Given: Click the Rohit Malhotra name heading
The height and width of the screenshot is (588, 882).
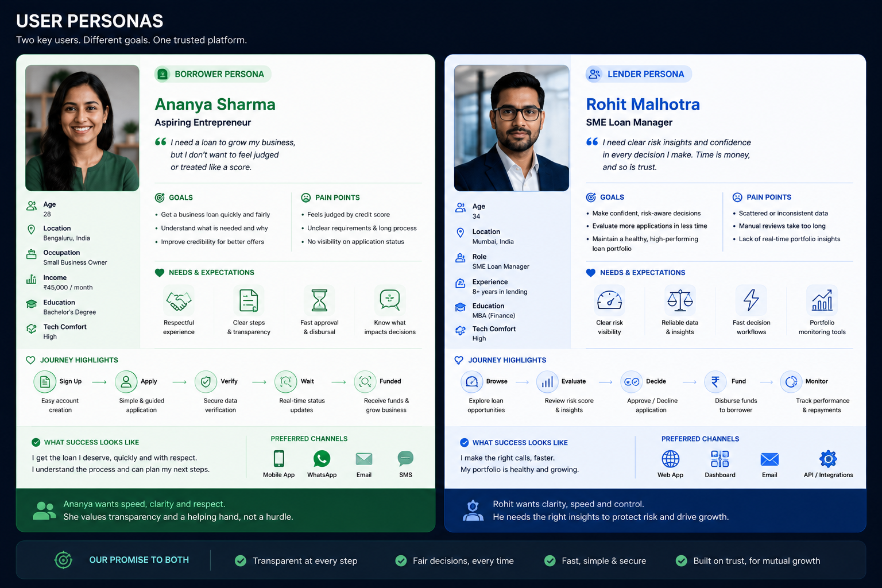Looking at the screenshot, I should pyautogui.click(x=643, y=105).
